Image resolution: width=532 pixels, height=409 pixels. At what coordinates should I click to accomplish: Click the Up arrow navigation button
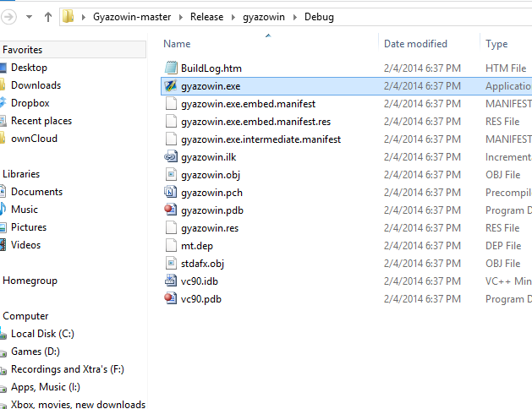tap(47, 16)
